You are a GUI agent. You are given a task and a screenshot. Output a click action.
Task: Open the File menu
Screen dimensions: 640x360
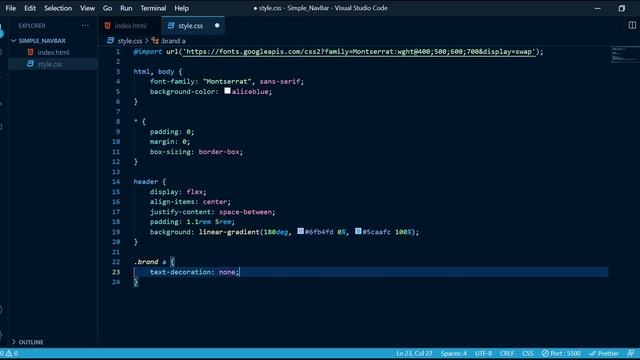(x=11, y=8)
